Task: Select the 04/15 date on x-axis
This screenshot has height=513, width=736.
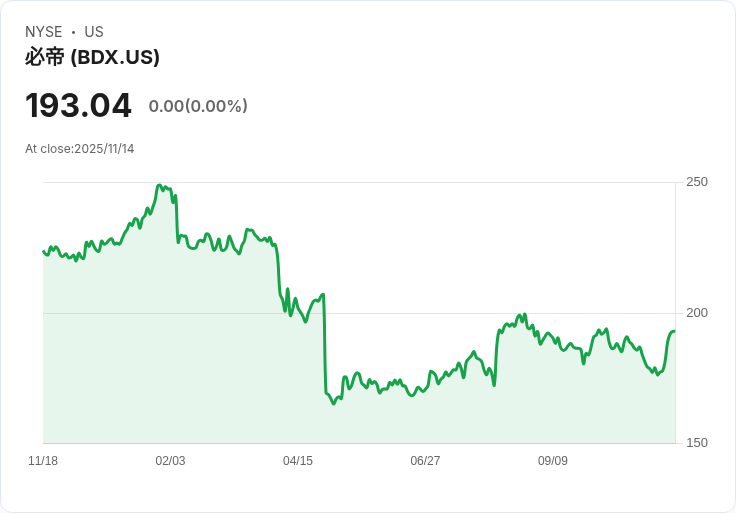Action: point(298,461)
